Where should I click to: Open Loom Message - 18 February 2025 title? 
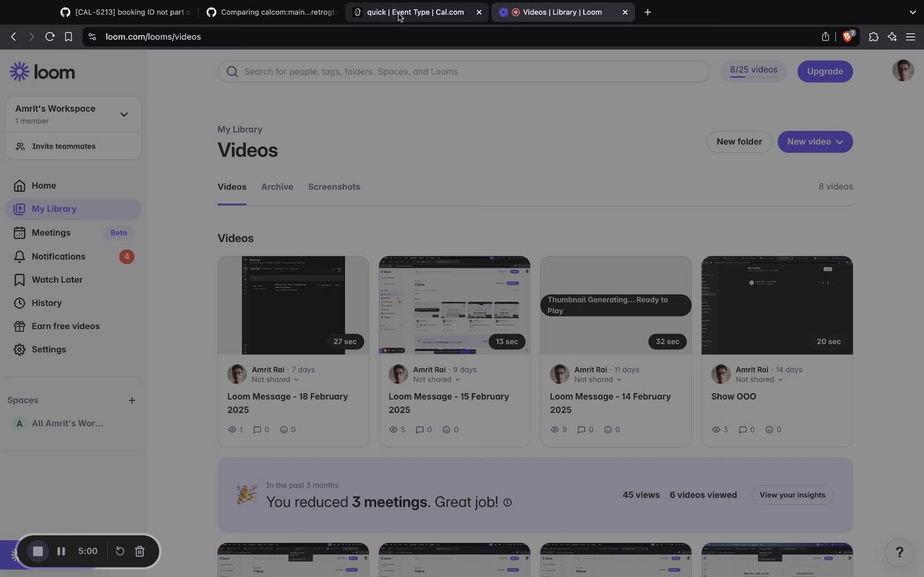(x=288, y=403)
